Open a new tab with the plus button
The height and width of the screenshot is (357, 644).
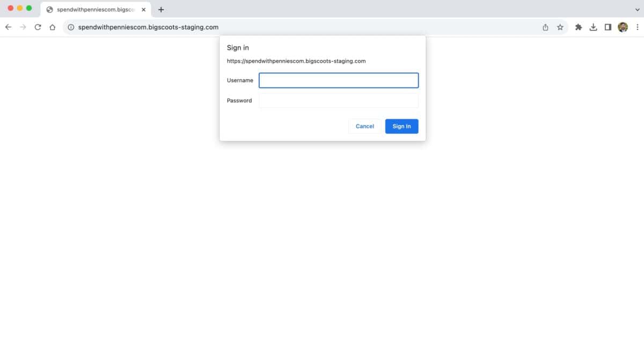tap(161, 10)
